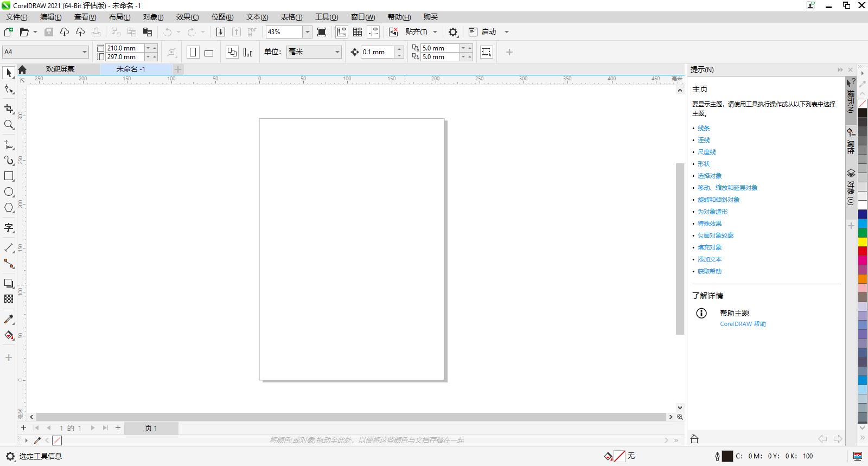Click the horizontal canvas scrollbar
The image size is (868, 466).
point(351,417)
